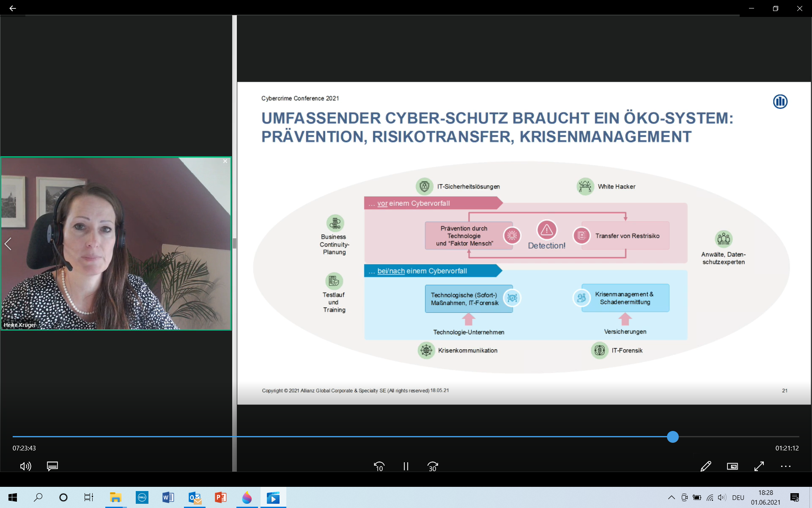812x508 pixels.
Task: Click the left chevron on the speaker video
Action: click(8, 244)
